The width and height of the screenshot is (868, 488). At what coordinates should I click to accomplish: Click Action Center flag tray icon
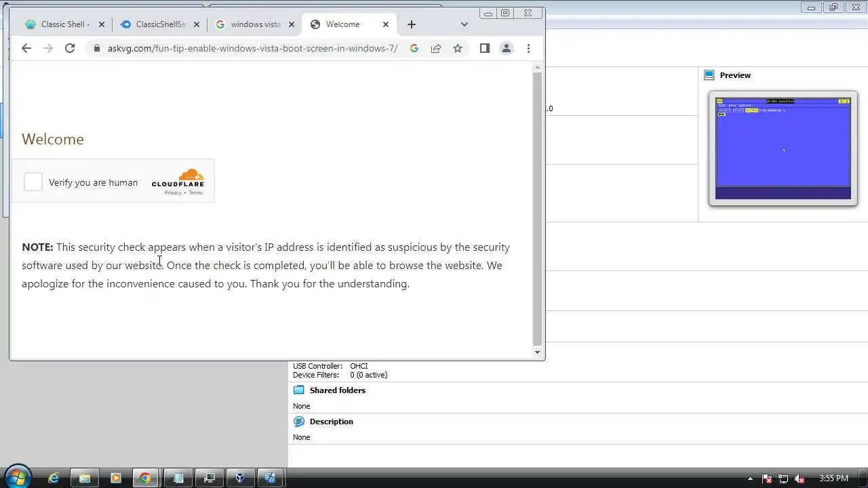pos(768,479)
